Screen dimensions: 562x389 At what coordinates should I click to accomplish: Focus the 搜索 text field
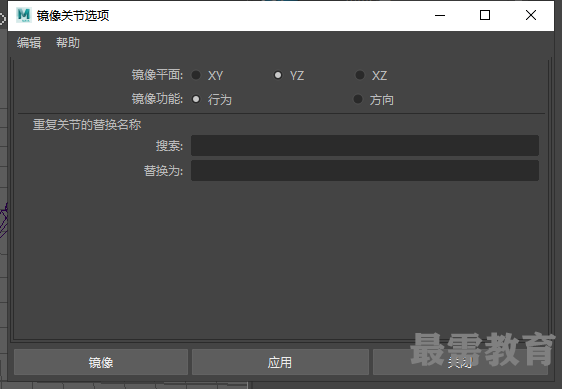(365, 146)
